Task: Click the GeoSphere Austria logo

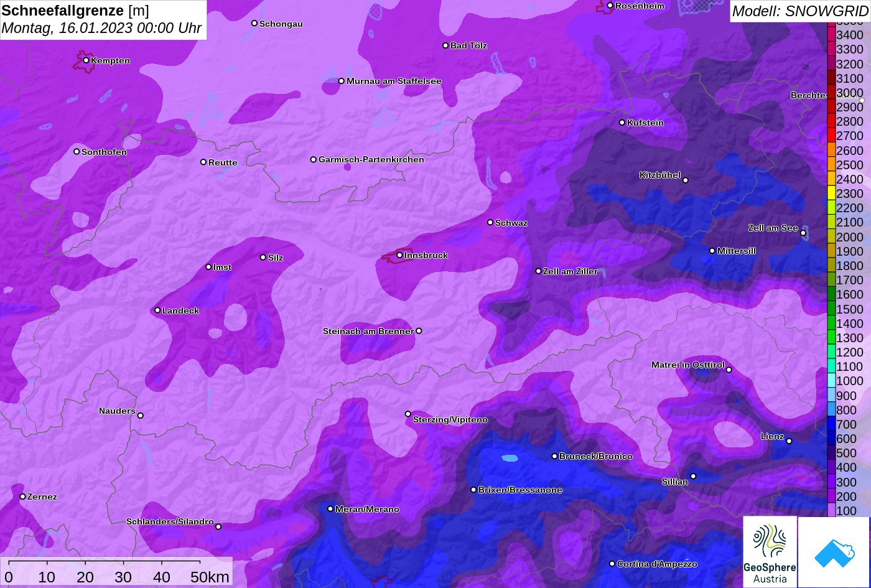Action: (x=770, y=551)
